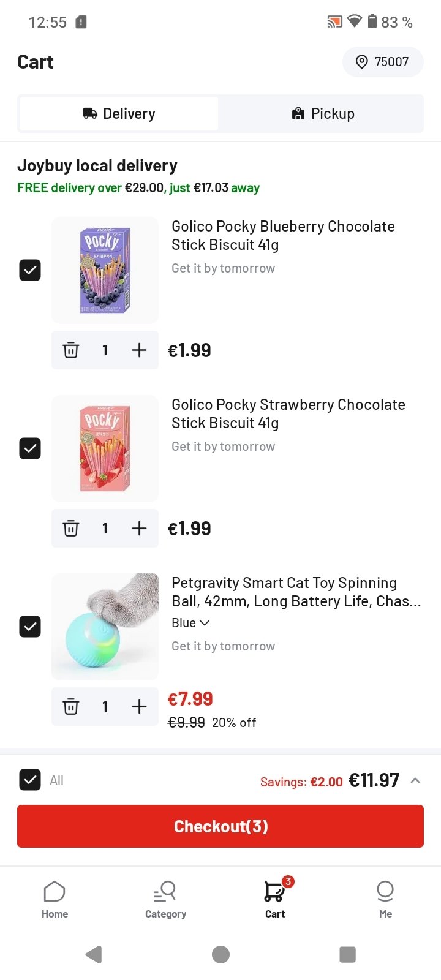This screenshot has width=441, height=980.
Task: Open the Petgravity cat toy thumbnail
Action: click(105, 627)
